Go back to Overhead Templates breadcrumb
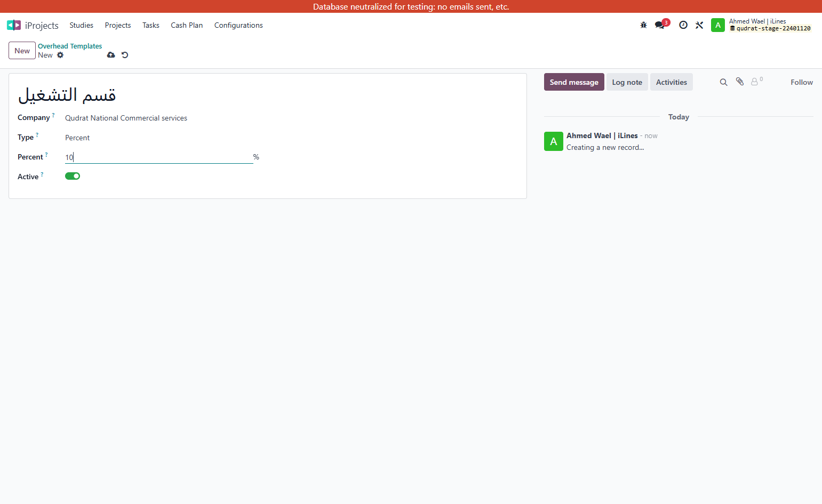This screenshot has width=822, height=504. click(x=70, y=46)
